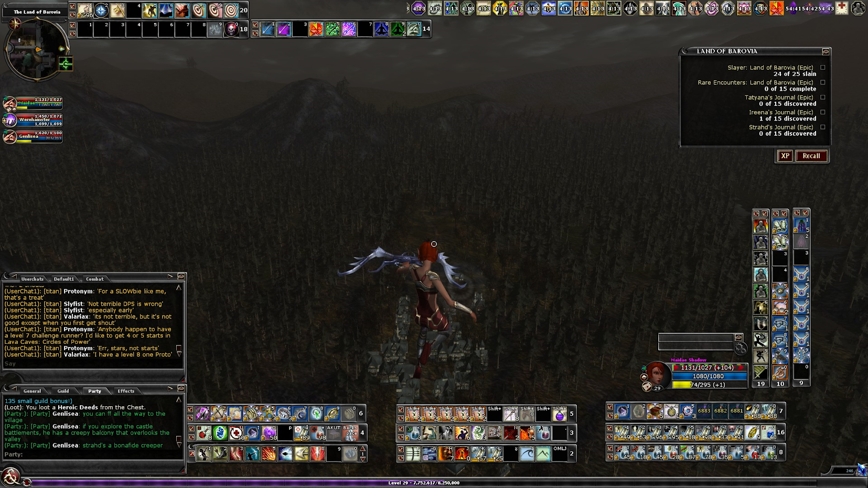This screenshot has width=868, height=488.
Task: Select Maidae's party health bar
Action: point(40,103)
